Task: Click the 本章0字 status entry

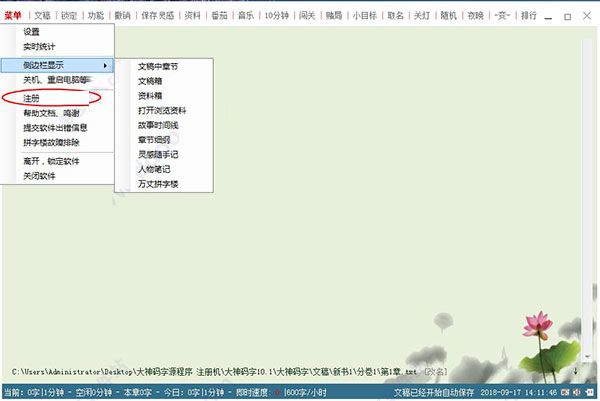Action: point(138,393)
